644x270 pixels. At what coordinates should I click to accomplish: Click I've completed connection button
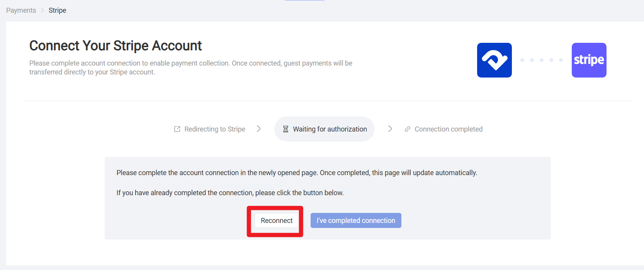click(356, 221)
